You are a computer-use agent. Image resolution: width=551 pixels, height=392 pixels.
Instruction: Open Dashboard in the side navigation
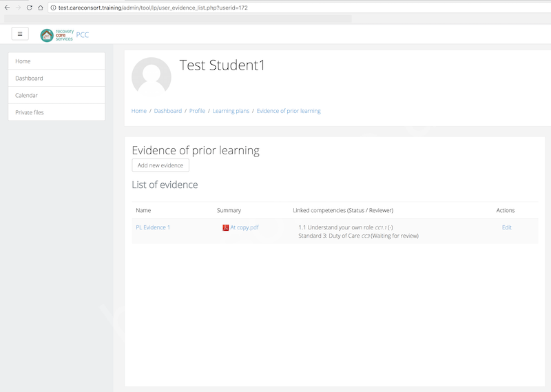(56, 78)
